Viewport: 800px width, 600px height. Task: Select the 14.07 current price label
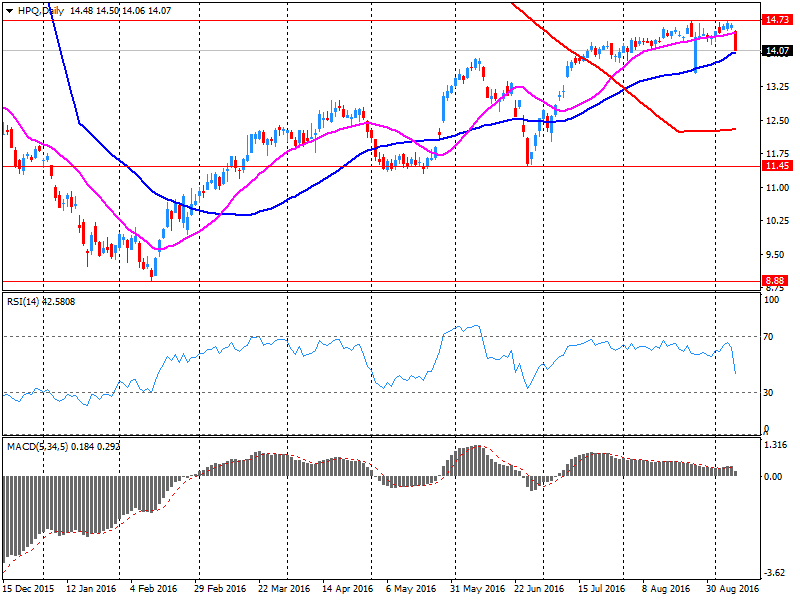click(778, 51)
